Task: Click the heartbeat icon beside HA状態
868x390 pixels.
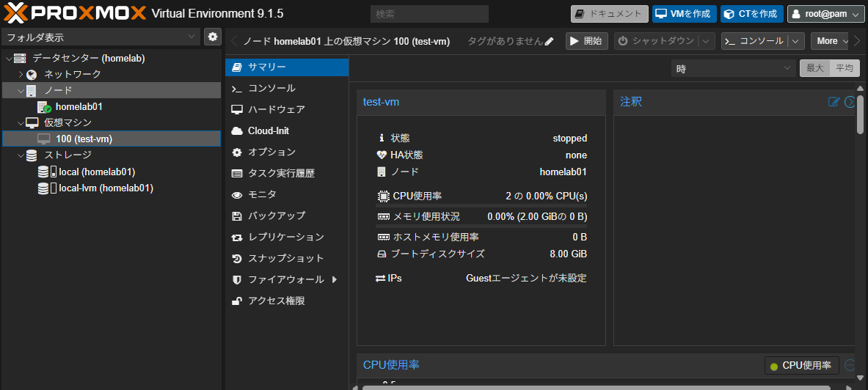Action: [x=382, y=155]
